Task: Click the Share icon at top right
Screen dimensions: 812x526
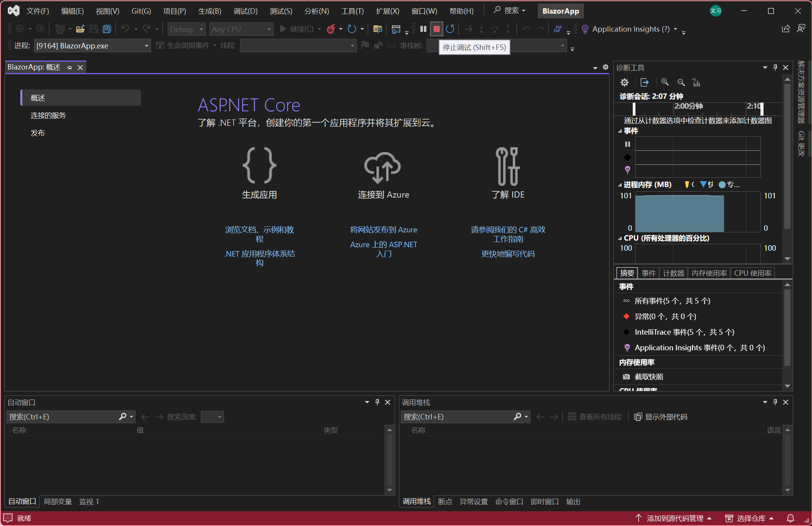Action: 786,29
